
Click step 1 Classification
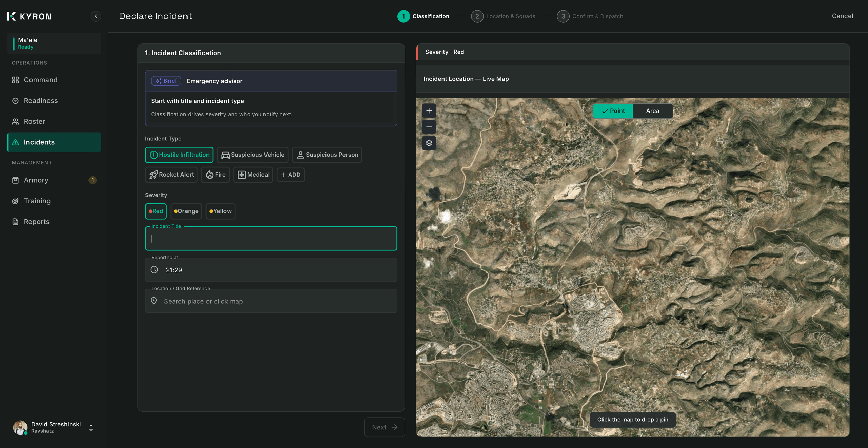coord(423,16)
